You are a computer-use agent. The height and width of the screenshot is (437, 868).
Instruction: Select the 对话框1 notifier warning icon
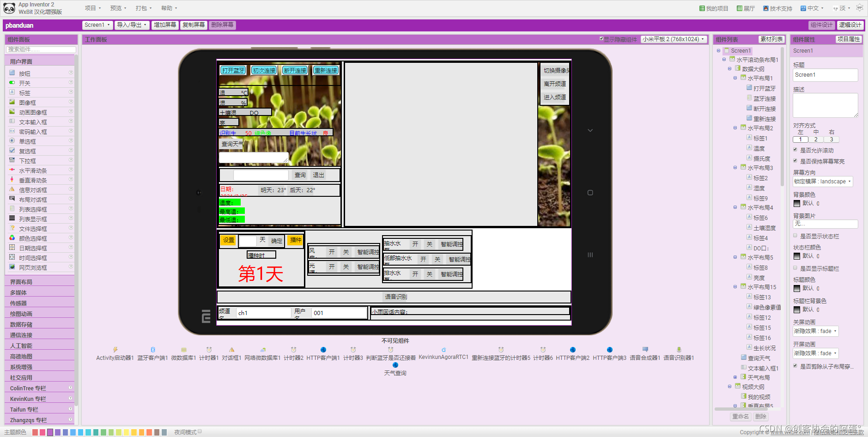[231, 350]
